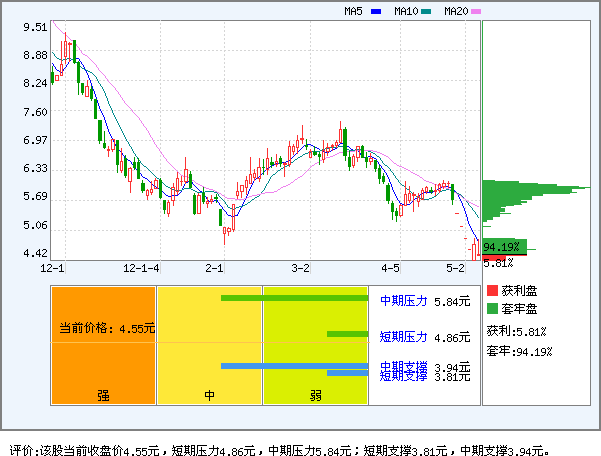Click the 中期压力 label
The image size is (601, 456).
click(x=404, y=301)
